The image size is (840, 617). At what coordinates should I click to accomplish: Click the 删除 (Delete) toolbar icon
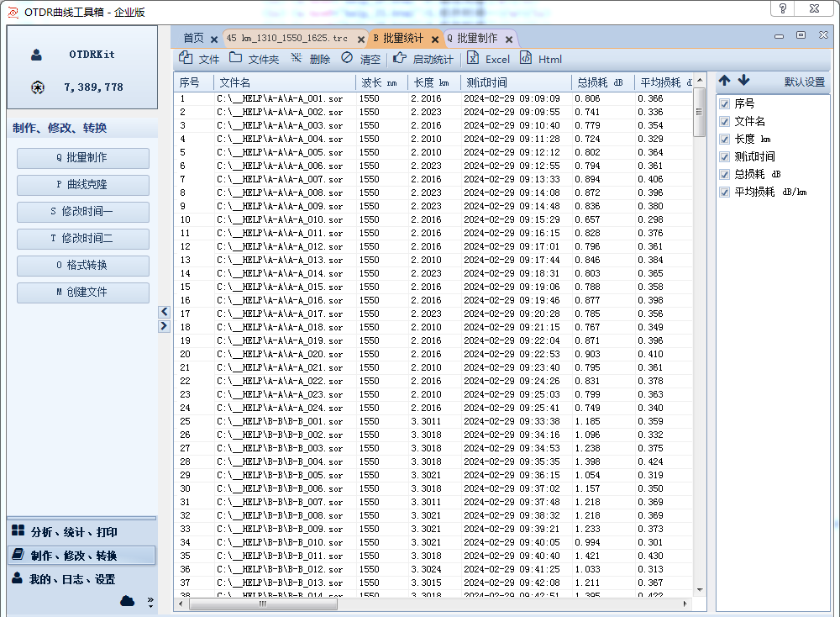click(x=297, y=59)
